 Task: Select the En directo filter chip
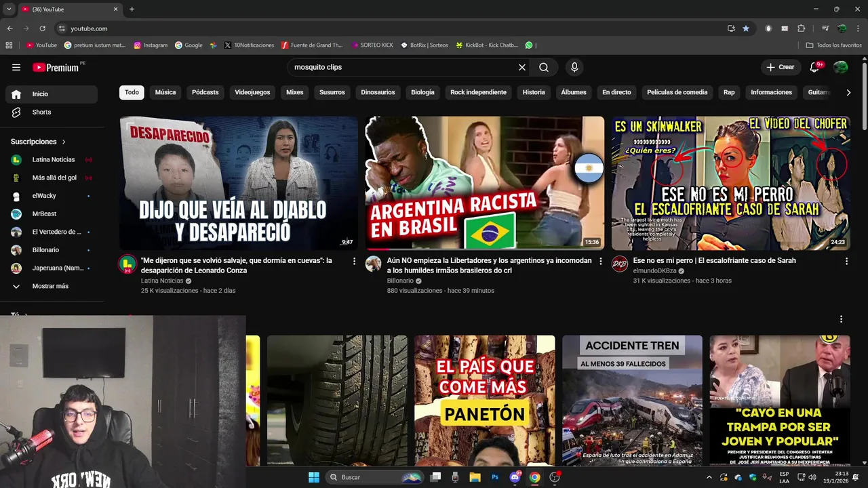coord(616,92)
